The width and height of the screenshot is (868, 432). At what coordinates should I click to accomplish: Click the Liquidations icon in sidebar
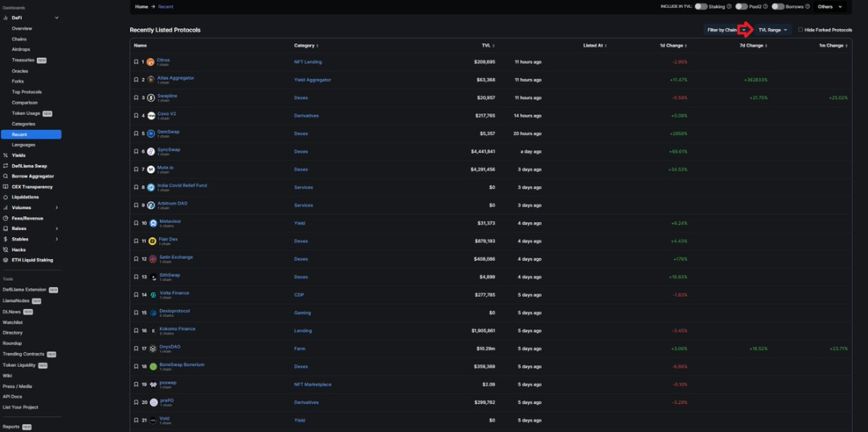[x=6, y=197]
